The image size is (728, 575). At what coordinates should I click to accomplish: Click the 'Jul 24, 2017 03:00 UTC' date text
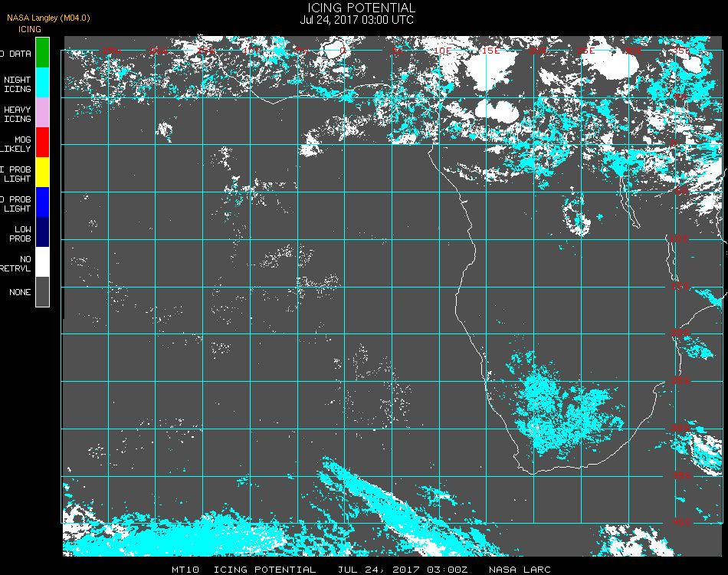point(356,20)
